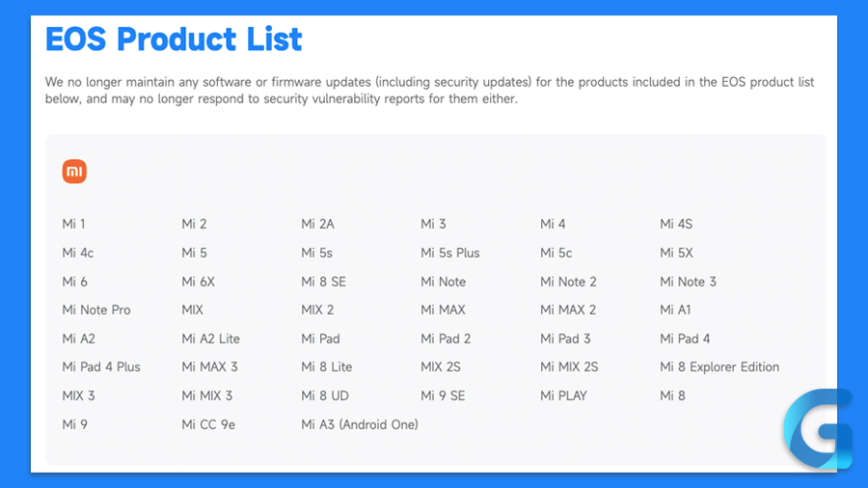This screenshot has height=488, width=868.
Task: Click MIX 2 in the product list
Action: pyautogui.click(x=317, y=310)
